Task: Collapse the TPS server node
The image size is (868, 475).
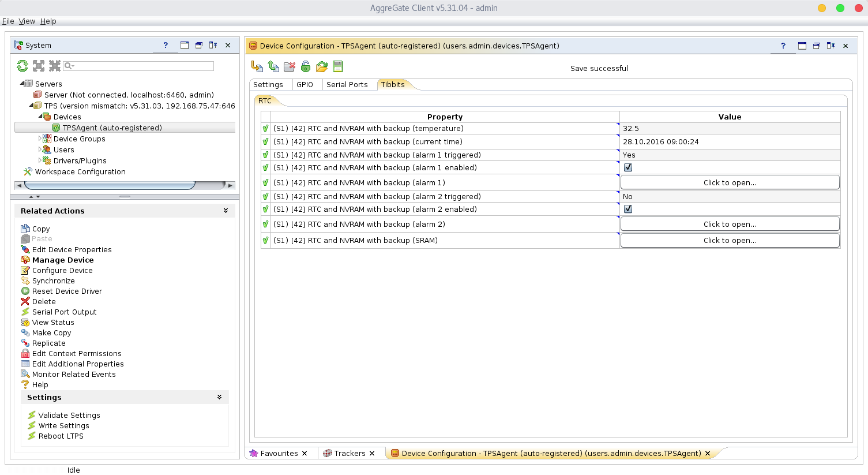Action: pos(31,106)
